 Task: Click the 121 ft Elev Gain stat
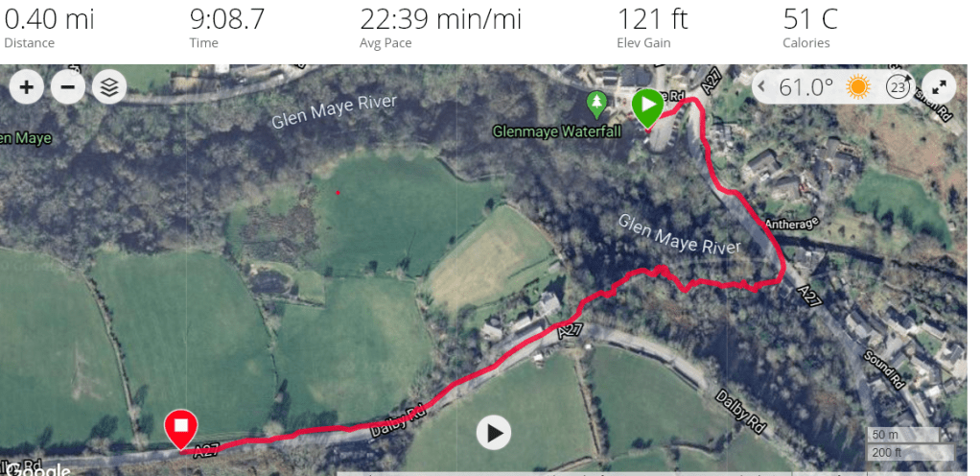point(652,28)
